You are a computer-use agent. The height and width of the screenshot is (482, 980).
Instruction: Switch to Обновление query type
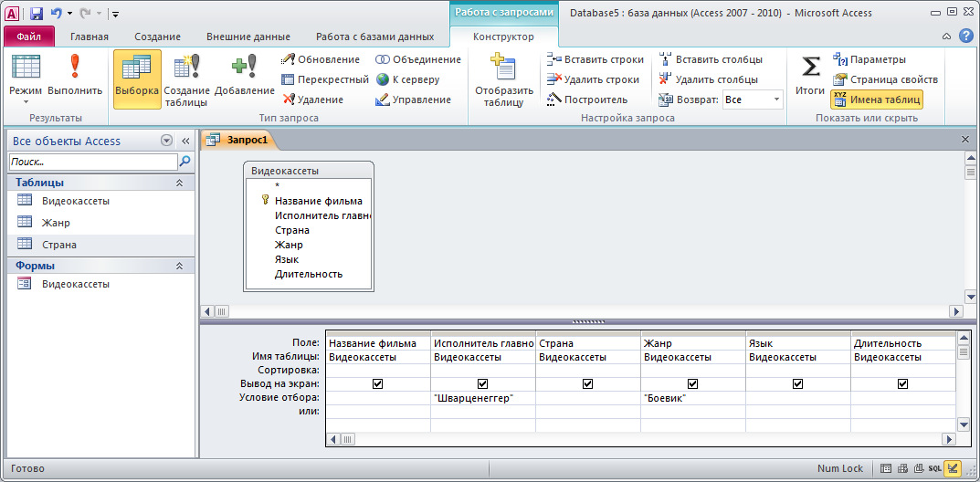click(321, 60)
